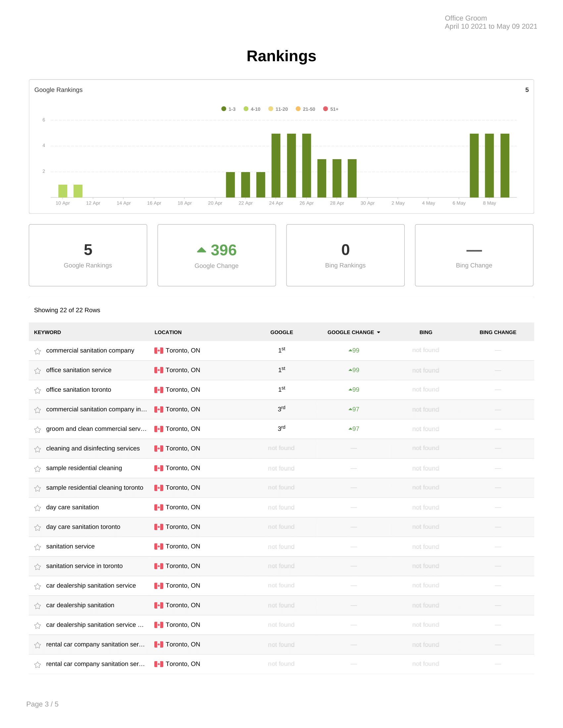Favorite the office sanitation toronto row
This screenshot has width=563, height=728.
tap(37, 390)
